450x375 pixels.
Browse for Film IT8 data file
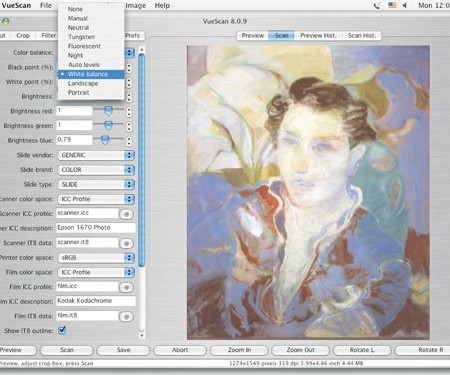(126, 317)
